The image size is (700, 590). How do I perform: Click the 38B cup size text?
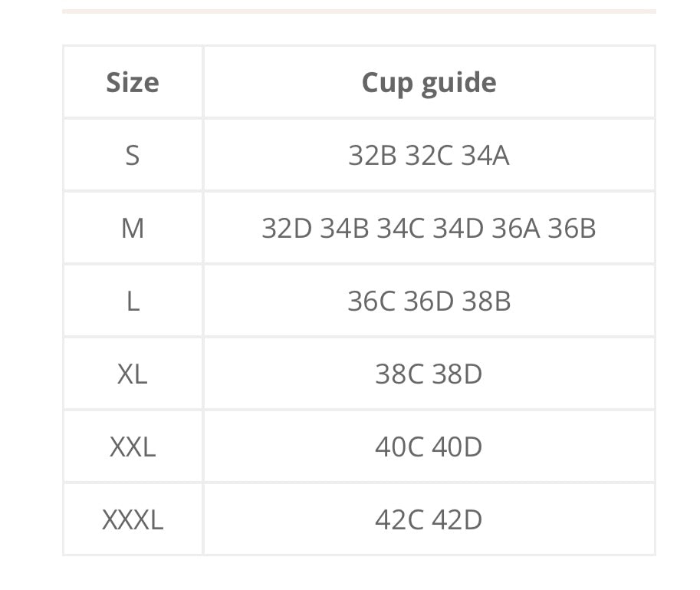point(486,301)
